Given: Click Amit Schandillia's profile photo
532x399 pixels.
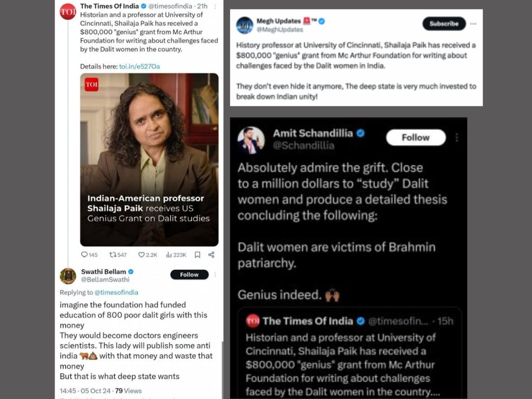Looking at the screenshot, I should coord(251,140).
